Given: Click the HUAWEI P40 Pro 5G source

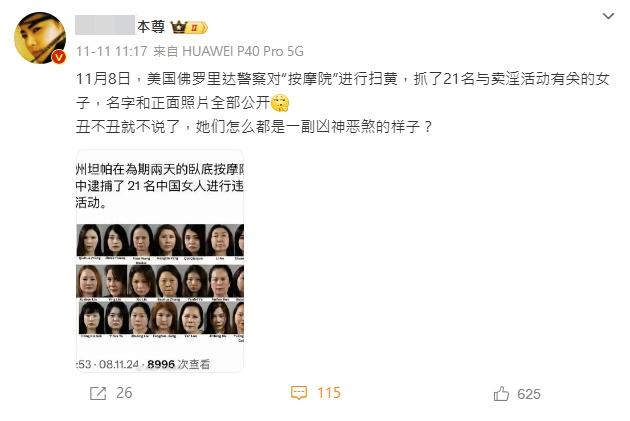Looking at the screenshot, I should (x=243, y=51).
